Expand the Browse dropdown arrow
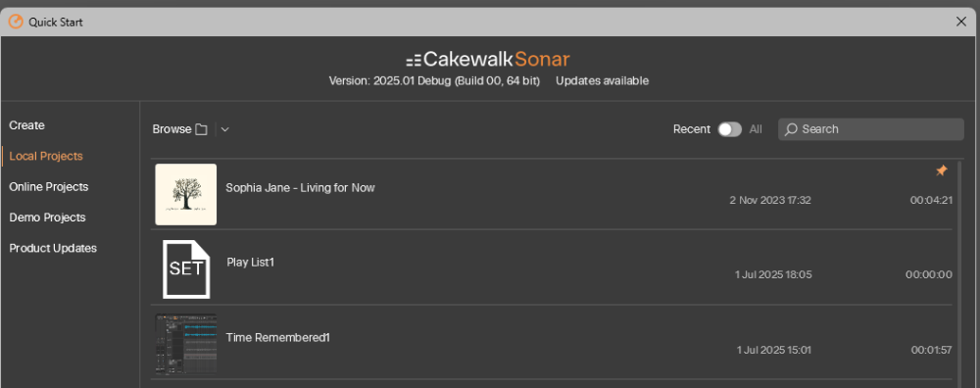 coord(225,129)
